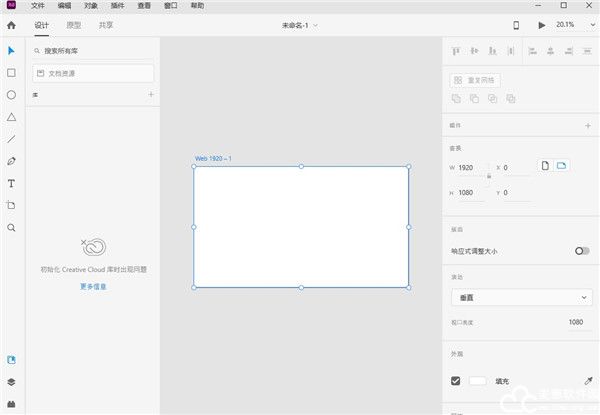This screenshot has height=415, width=600.
Task: Select the Rectangle tool
Action: click(11, 73)
